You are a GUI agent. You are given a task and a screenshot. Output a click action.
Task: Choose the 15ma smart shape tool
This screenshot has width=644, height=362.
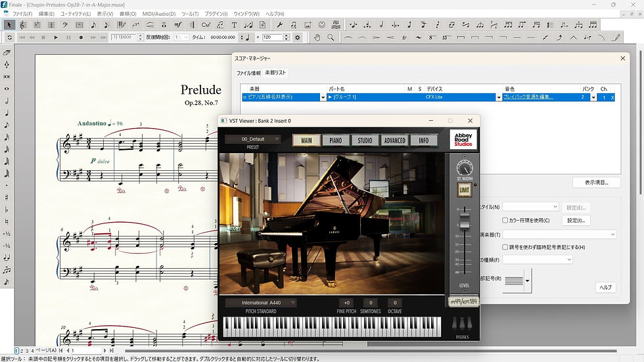pyautogui.click(x=446, y=37)
